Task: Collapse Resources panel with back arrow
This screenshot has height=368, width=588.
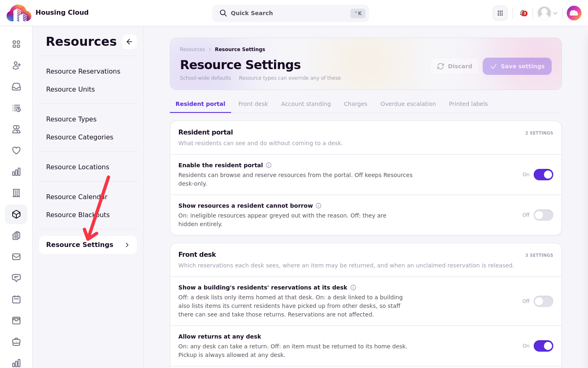Action: tap(129, 42)
